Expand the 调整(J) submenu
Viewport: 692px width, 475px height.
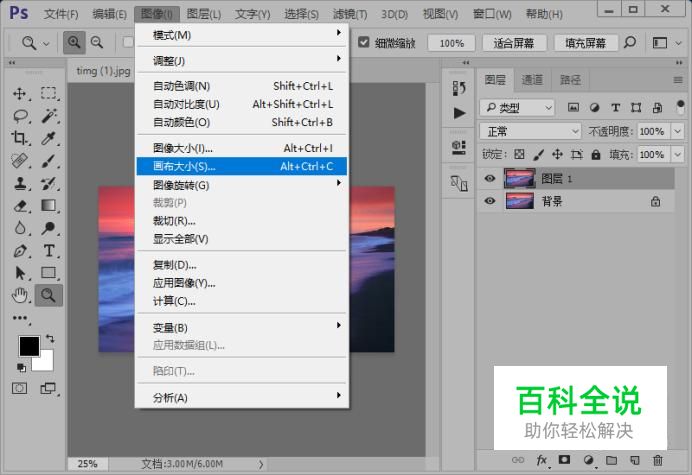(x=241, y=60)
